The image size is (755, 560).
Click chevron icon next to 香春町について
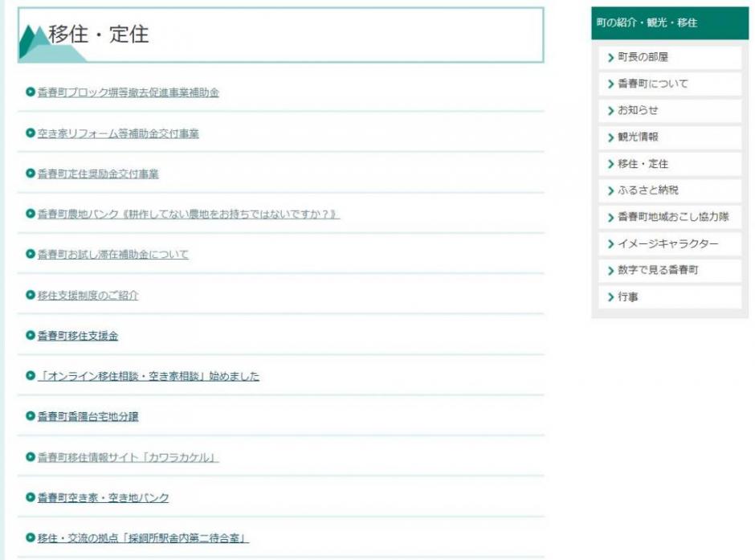pyautogui.click(x=610, y=84)
